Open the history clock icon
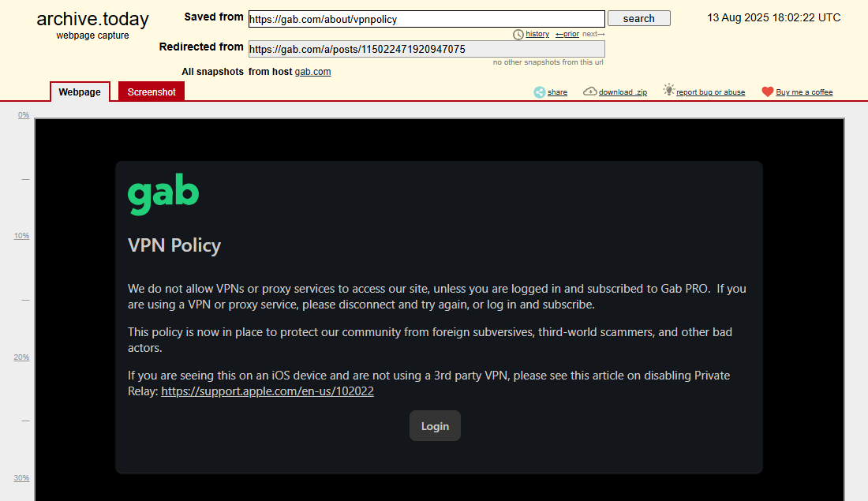This screenshot has width=868, height=501. (518, 35)
